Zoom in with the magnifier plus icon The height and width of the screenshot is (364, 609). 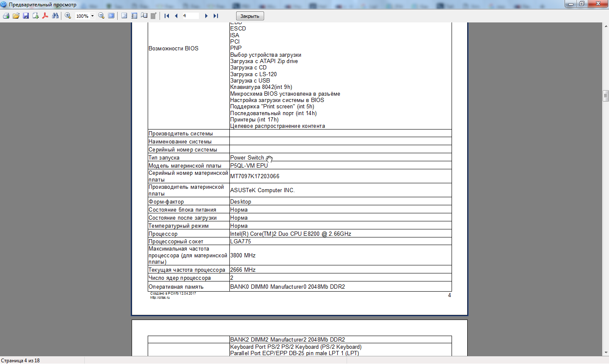pos(68,16)
